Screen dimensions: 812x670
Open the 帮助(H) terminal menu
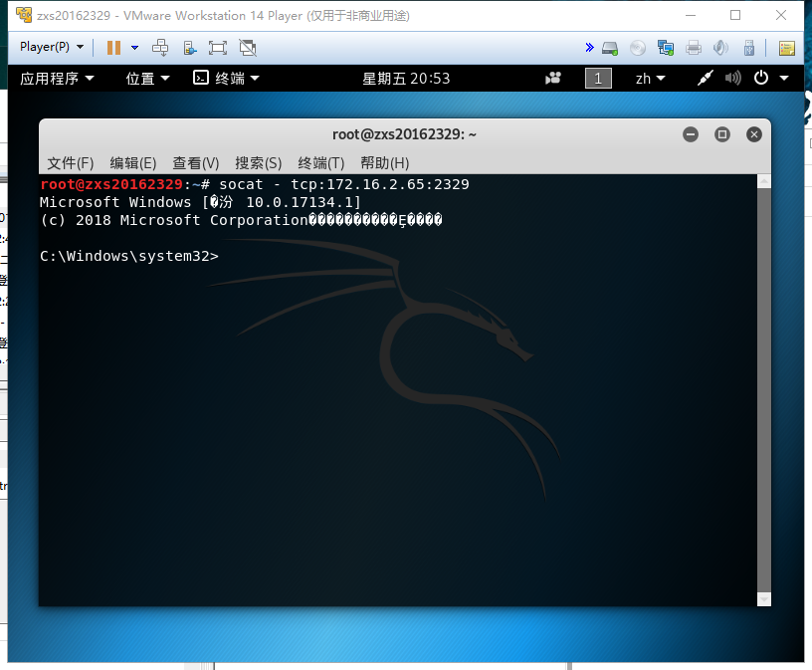coord(385,163)
